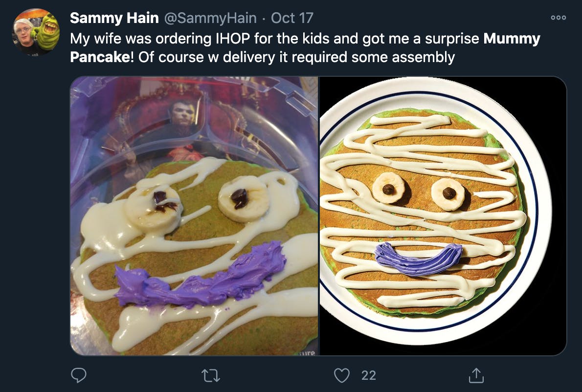Like the tweet with the heart icon
Viewport: 582px width, 392px height.
point(341,375)
